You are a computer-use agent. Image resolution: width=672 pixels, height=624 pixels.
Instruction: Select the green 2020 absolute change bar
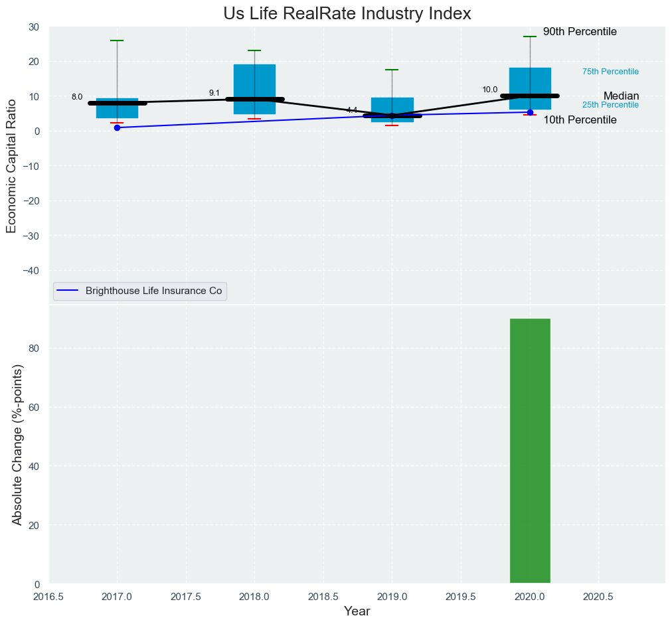(530, 451)
